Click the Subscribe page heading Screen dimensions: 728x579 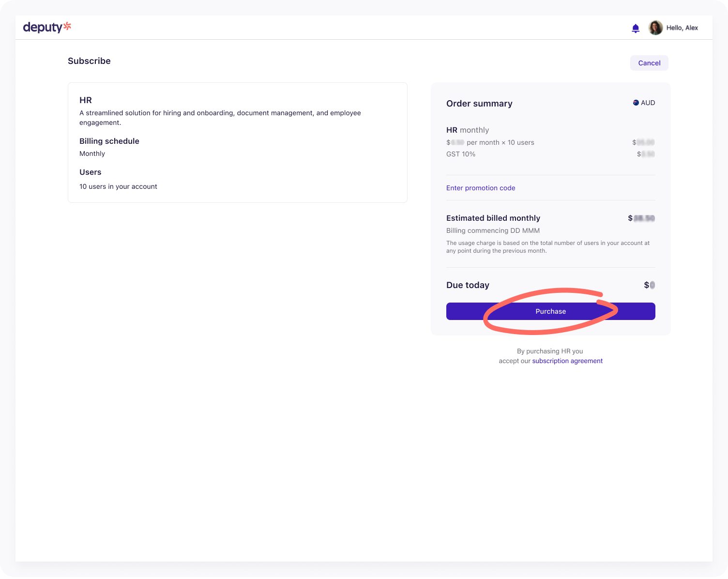point(89,61)
